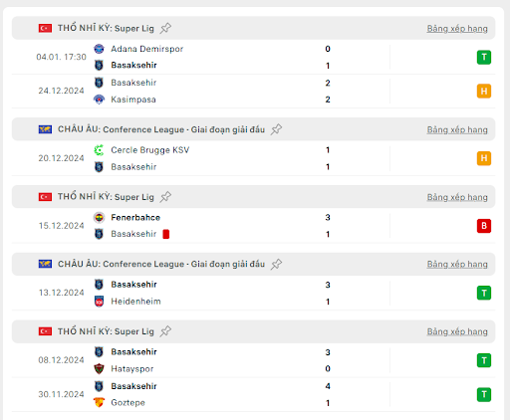The image size is (510, 420).
Task: Open the 15.12.2024 Fenerbahce match
Action: 253,226
